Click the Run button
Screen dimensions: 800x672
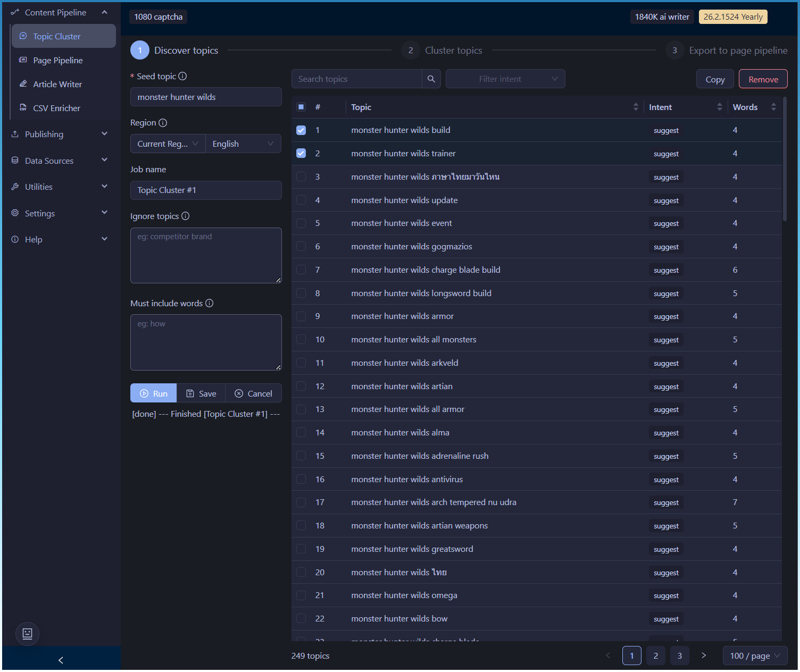pos(153,393)
